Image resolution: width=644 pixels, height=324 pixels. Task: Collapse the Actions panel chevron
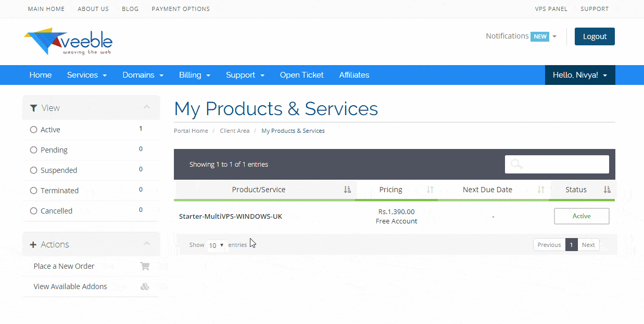point(147,244)
